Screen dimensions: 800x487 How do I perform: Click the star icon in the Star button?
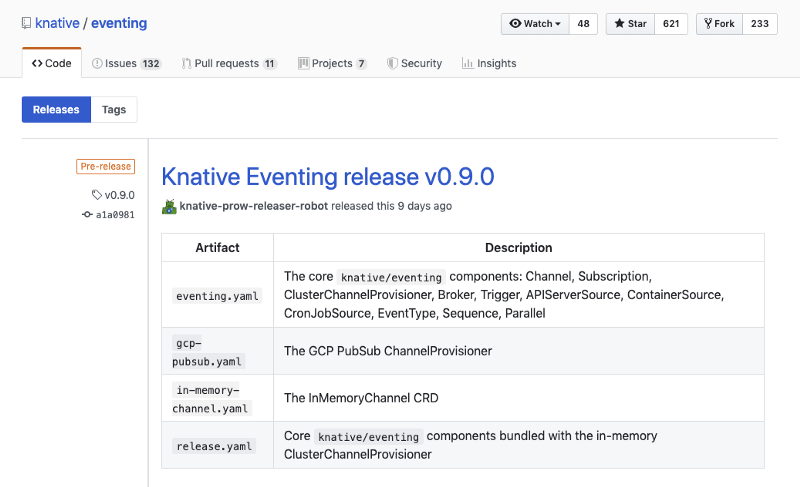click(x=619, y=23)
